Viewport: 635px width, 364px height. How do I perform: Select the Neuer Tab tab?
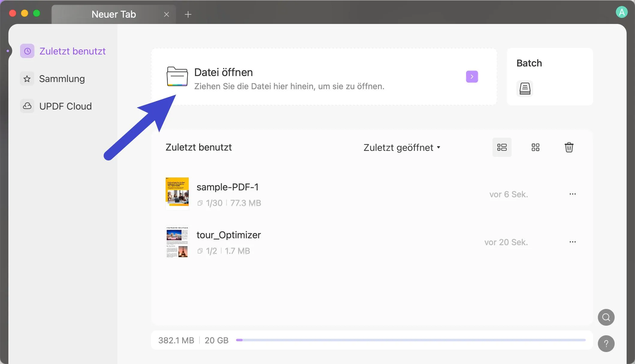[x=114, y=14]
